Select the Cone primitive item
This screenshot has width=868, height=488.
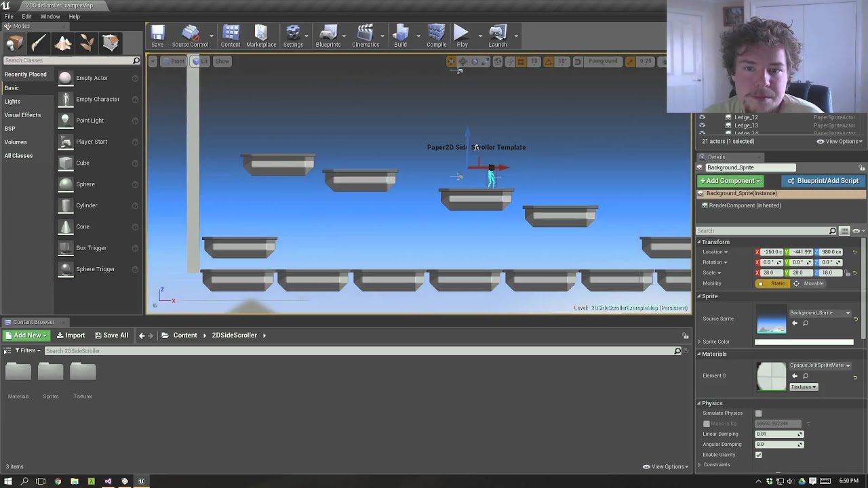(98, 226)
